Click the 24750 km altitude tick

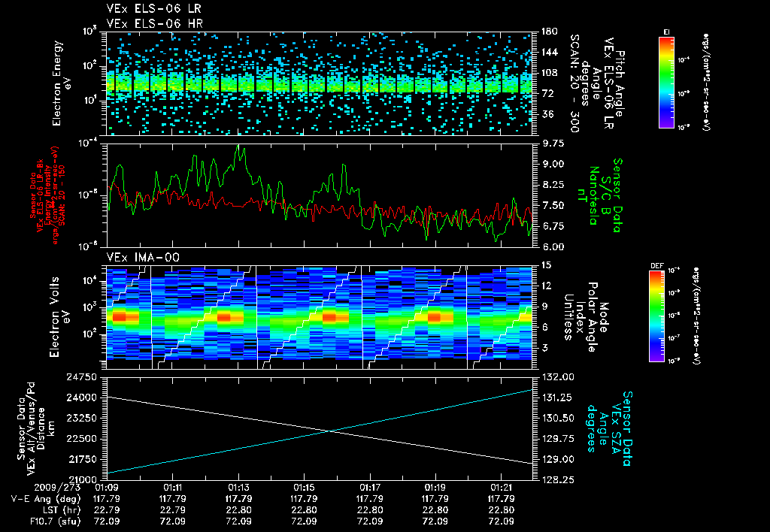82,377
